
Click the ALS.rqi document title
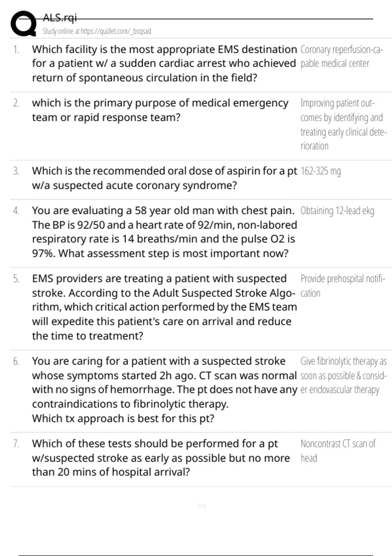[x=60, y=18]
